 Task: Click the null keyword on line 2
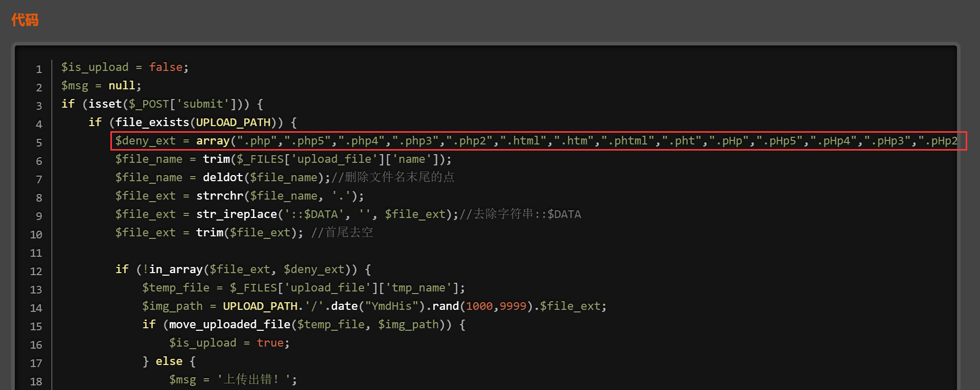pos(122,86)
